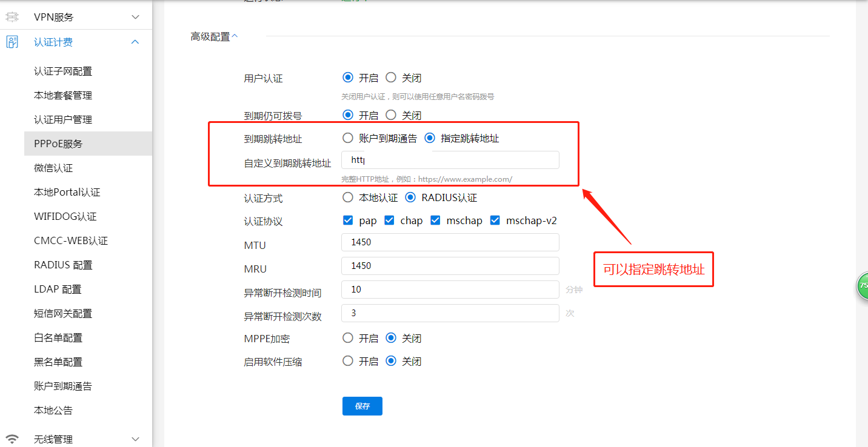The image size is (868, 447).
Task: Uncheck the pap protocol checkbox
Action: tap(348, 220)
